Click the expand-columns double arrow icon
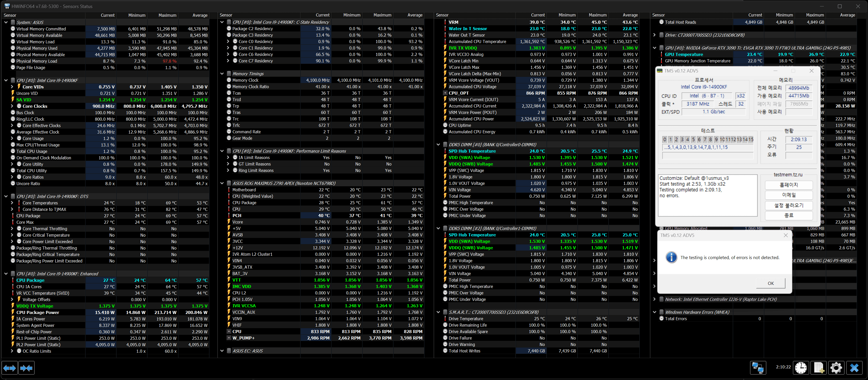868x380 pixels. coord(10,368)
